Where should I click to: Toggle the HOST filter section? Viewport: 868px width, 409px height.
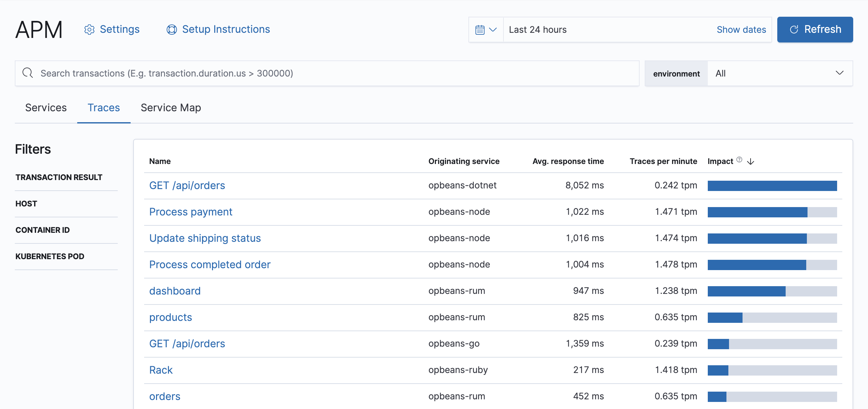pyautogui.click(x=27, y=203)
